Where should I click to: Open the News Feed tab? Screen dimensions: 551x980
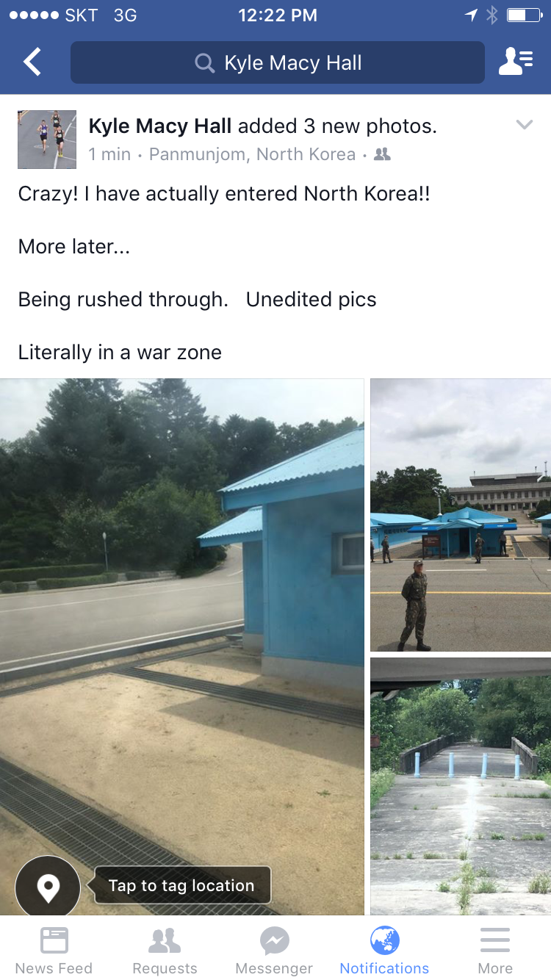point(54,949)
